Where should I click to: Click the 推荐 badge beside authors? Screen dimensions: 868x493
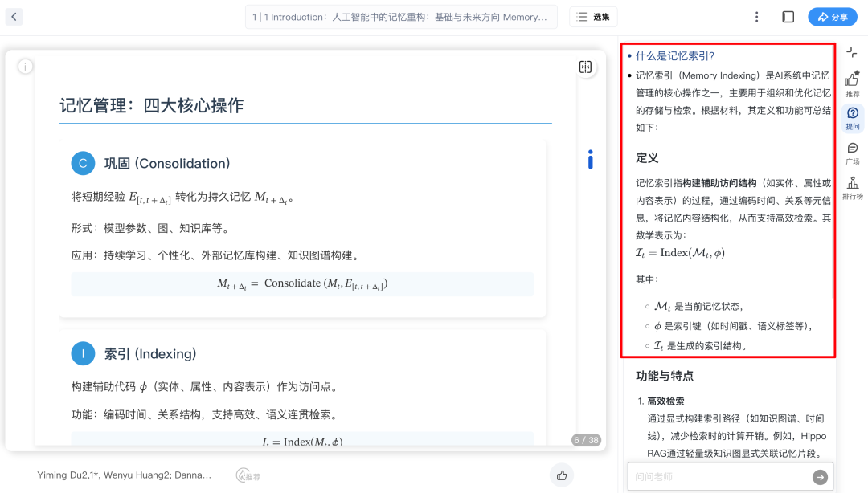click(248, 475)
